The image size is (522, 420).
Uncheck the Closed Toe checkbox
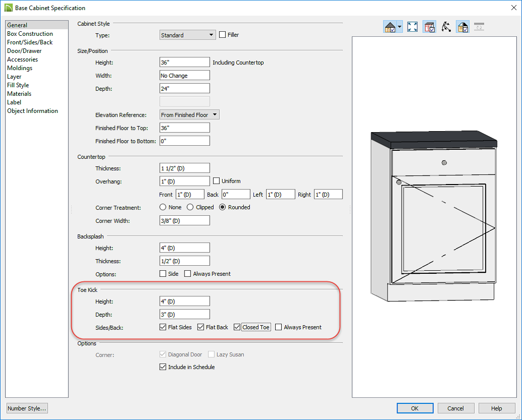pos(237,327)
